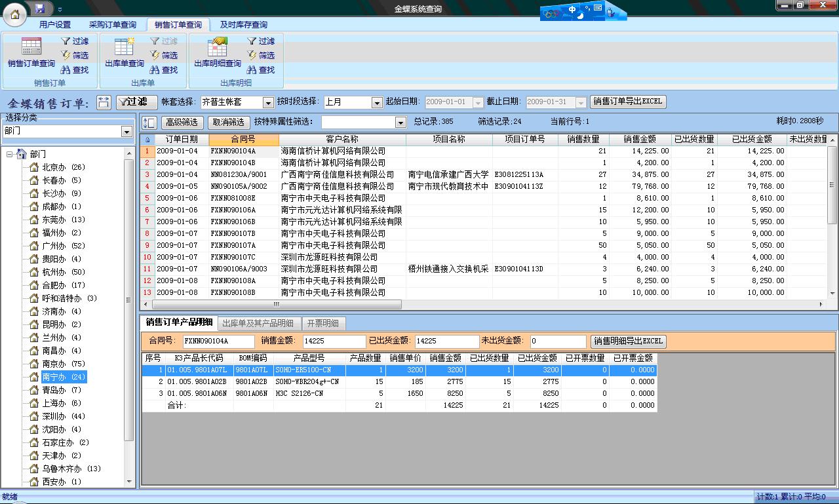Click the 过滤 button next to 帐套选择
Image resolution: width=839 pixels, height=504 pixels.
click(136, 102)
